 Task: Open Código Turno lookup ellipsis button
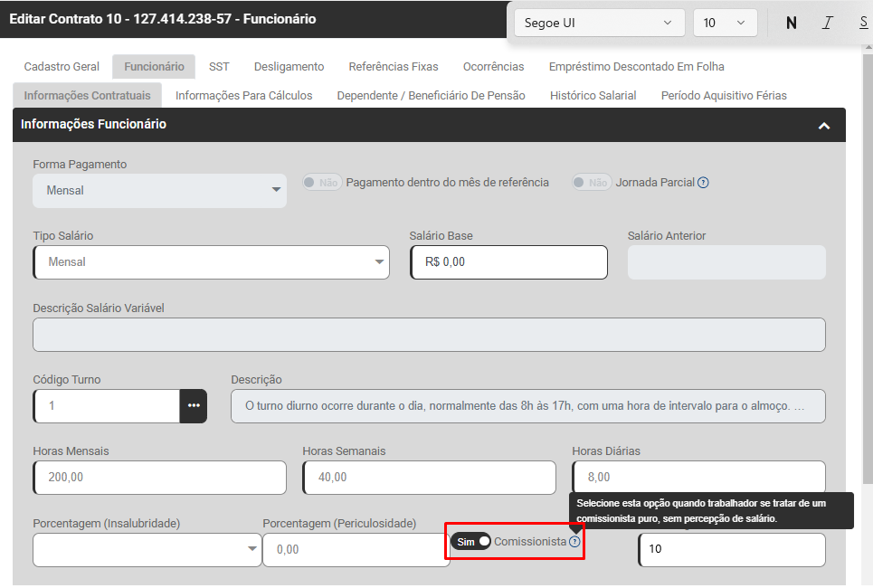tap(194, 406)
